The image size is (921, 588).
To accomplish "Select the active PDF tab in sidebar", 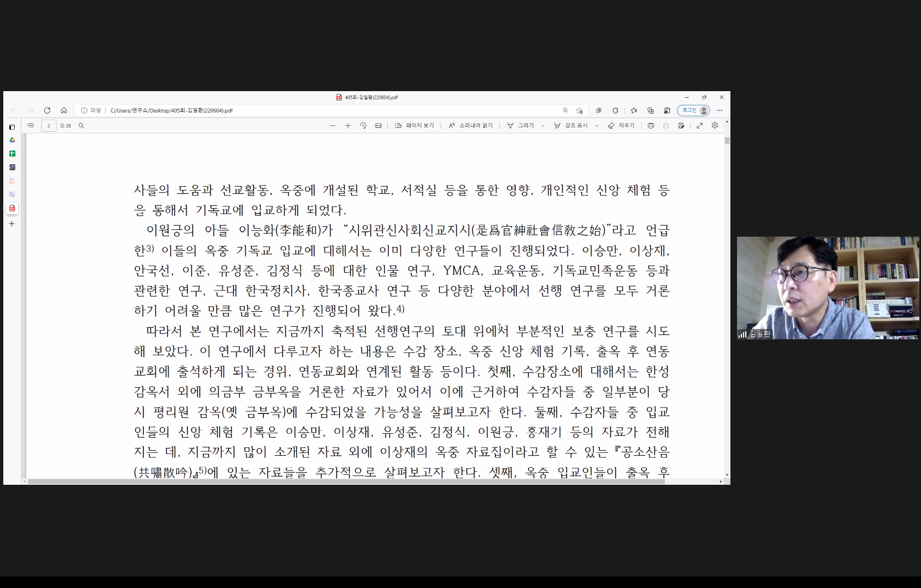I will 12,208.
